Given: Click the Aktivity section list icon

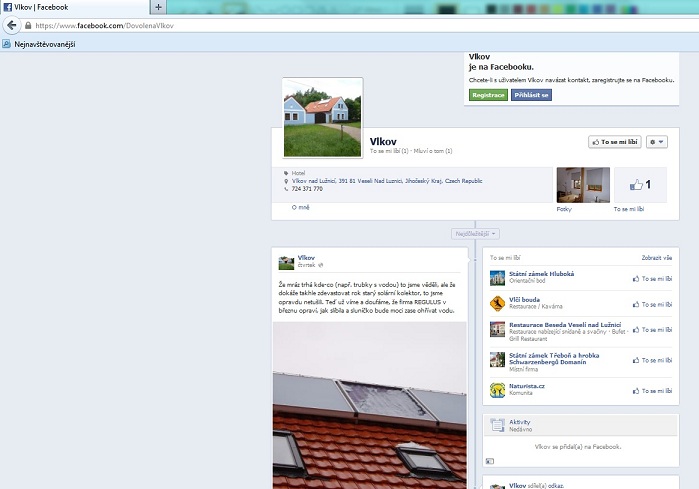Looking at the screenshot, I should click(x=497, y=425).
